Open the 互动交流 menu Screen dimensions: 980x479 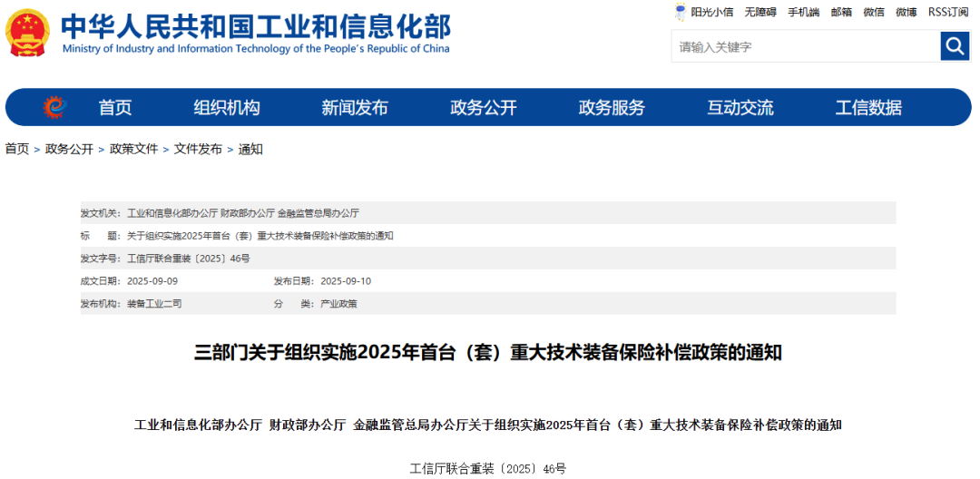pyautogui.click(x=740, y=108)
